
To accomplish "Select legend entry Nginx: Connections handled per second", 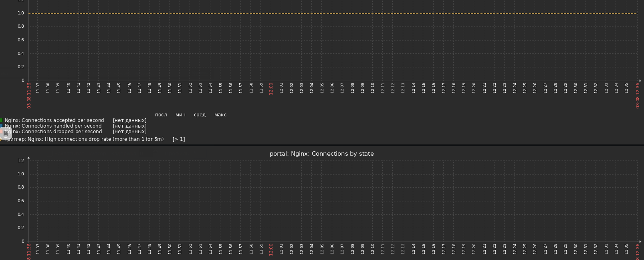I will tap(53, 126).
